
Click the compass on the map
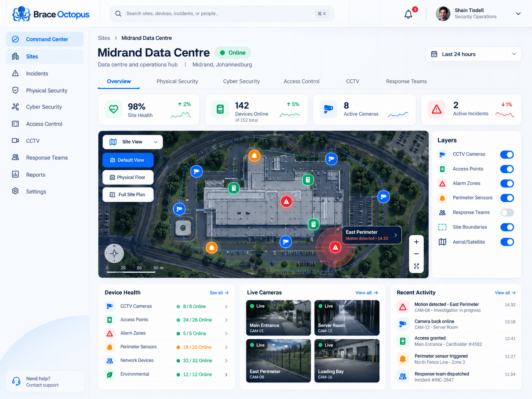tap(114, 253)
